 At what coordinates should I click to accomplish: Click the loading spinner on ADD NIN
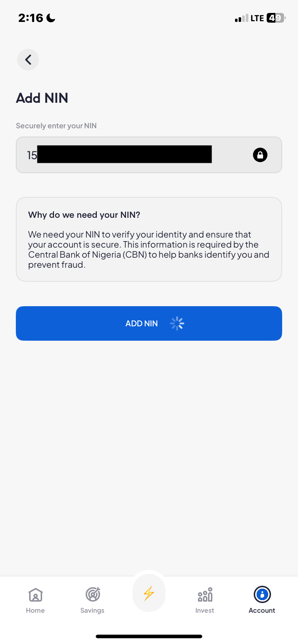(x=177, y=323)
